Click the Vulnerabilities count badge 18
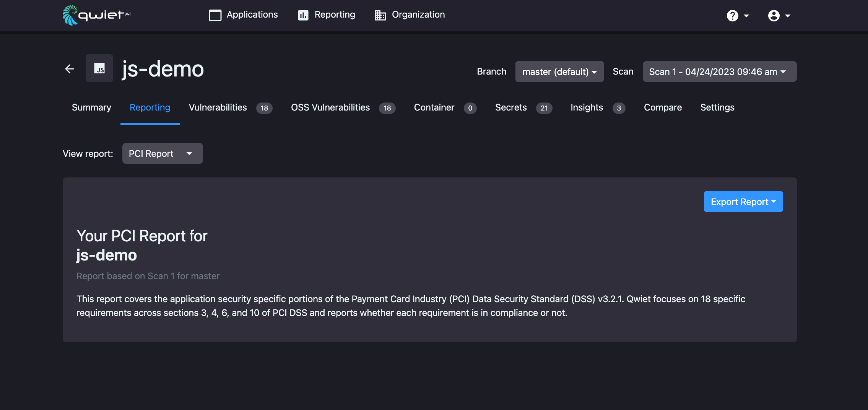This screenshot has height=410, width=868. click(x=264, y=108)
